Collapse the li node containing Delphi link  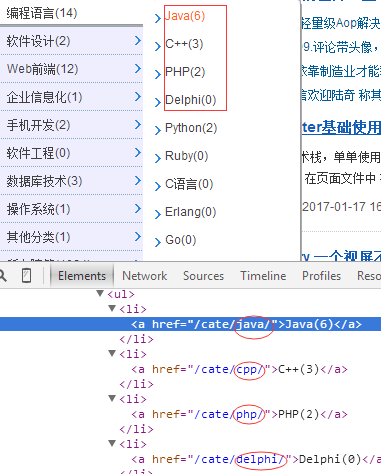point(112,444)
